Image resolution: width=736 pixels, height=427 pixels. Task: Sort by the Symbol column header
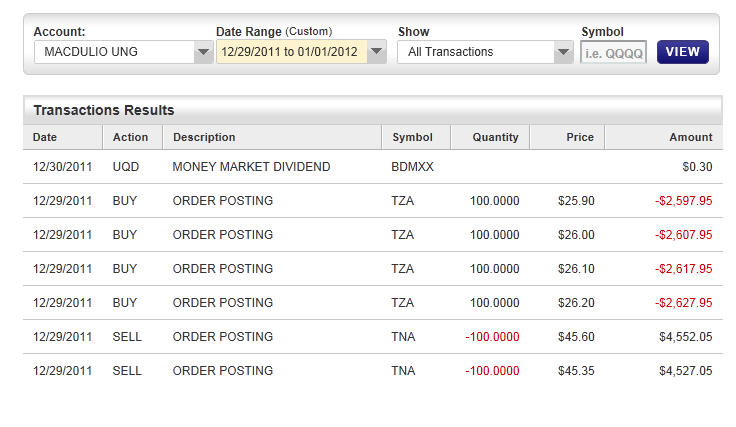[x=412, y=137]
